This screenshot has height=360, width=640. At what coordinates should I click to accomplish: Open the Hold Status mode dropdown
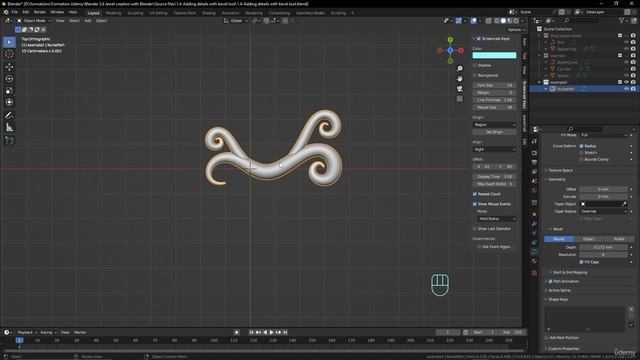click(496, 219)
